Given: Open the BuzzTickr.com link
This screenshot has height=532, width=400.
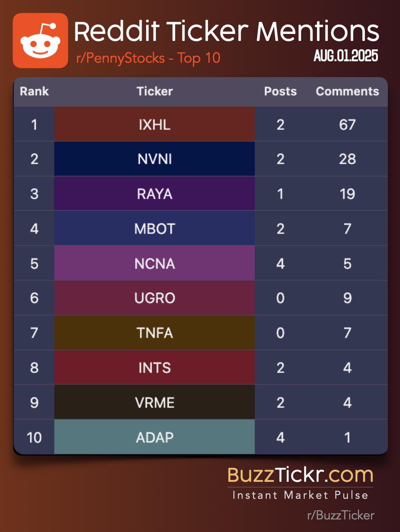Looking at the screenshot, I should tap(300, 474).
